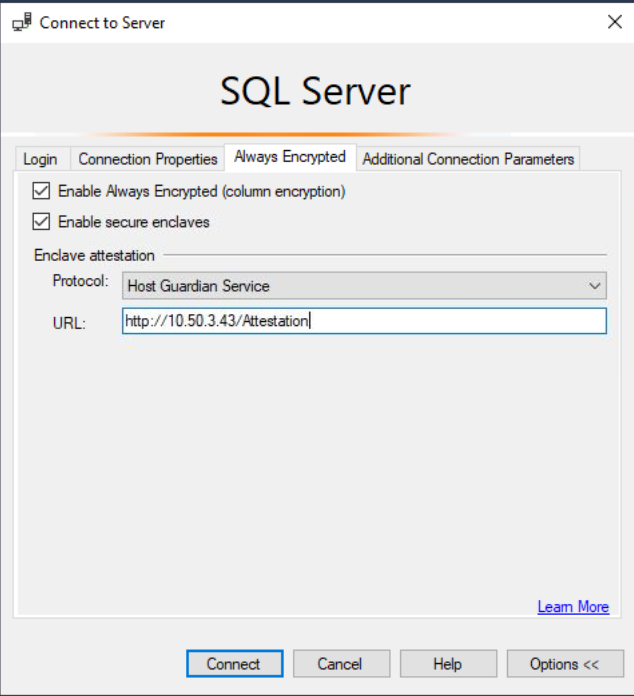Uncheck Enable Always Encrypted (column encryption)

pyautogui.click(x=41, y=191)
